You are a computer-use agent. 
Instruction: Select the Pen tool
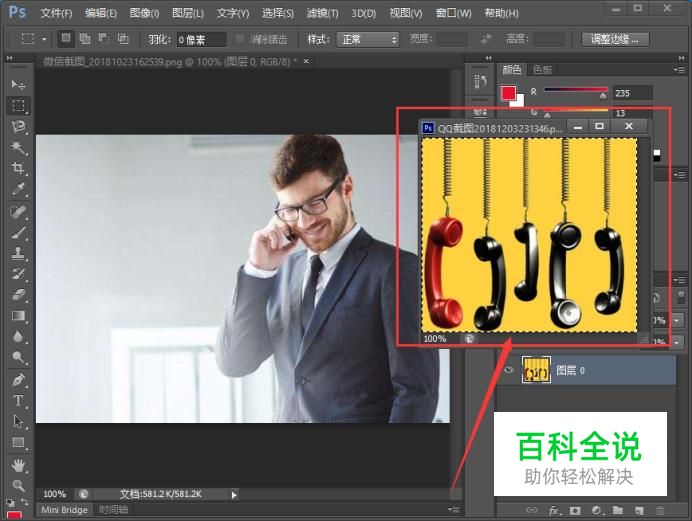[x=18, y=379]
